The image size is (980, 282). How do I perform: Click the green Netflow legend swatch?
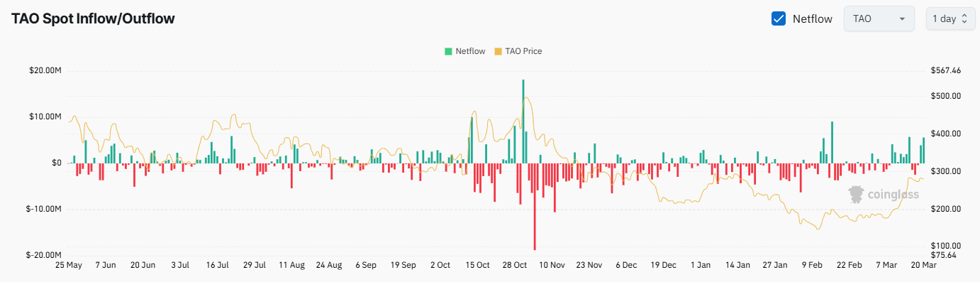point(448,51)
